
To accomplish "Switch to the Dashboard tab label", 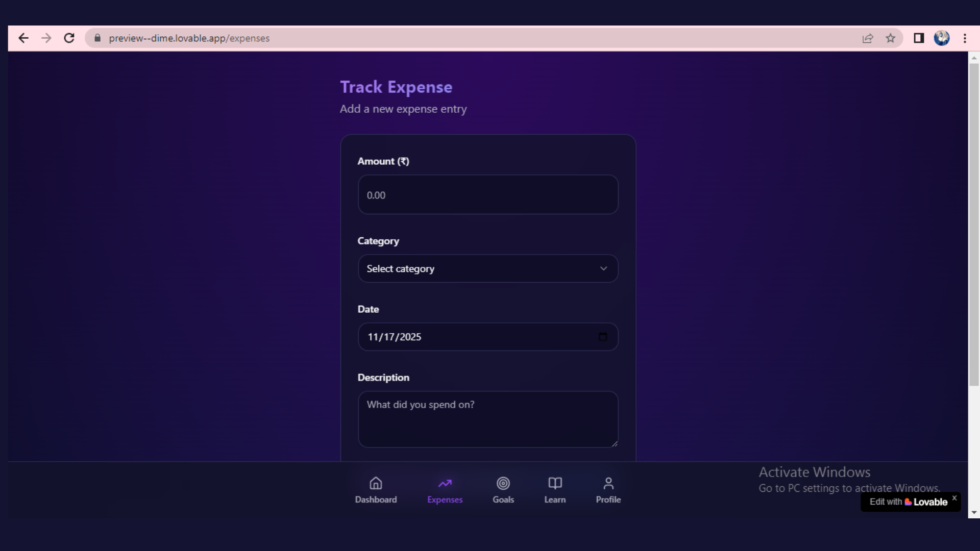I will click(376, 499).
